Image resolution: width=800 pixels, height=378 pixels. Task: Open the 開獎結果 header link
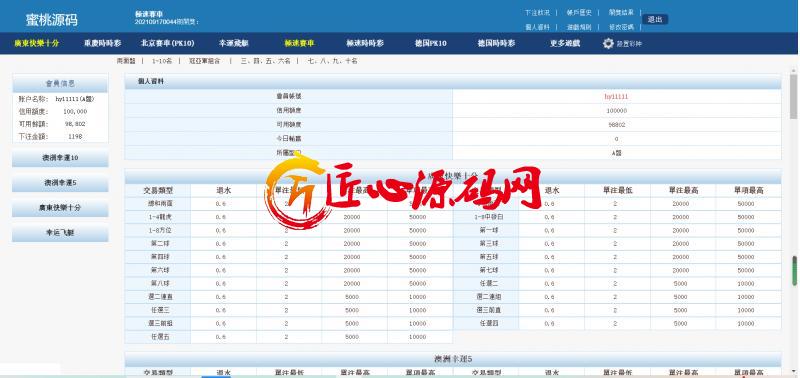[x=621, y=12]
